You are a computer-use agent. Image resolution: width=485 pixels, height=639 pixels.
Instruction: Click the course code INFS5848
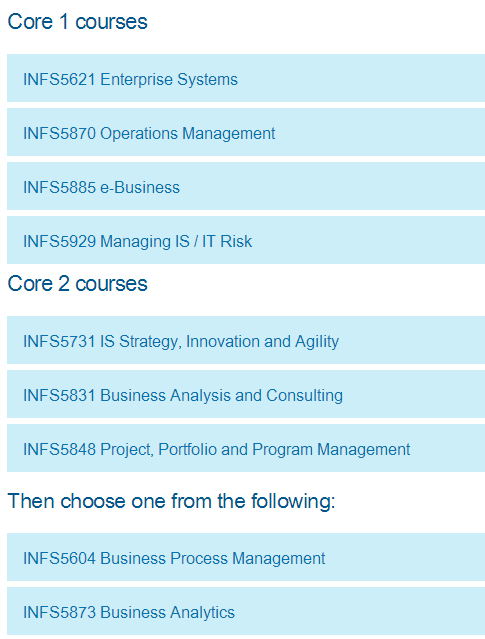pos(59,449)
